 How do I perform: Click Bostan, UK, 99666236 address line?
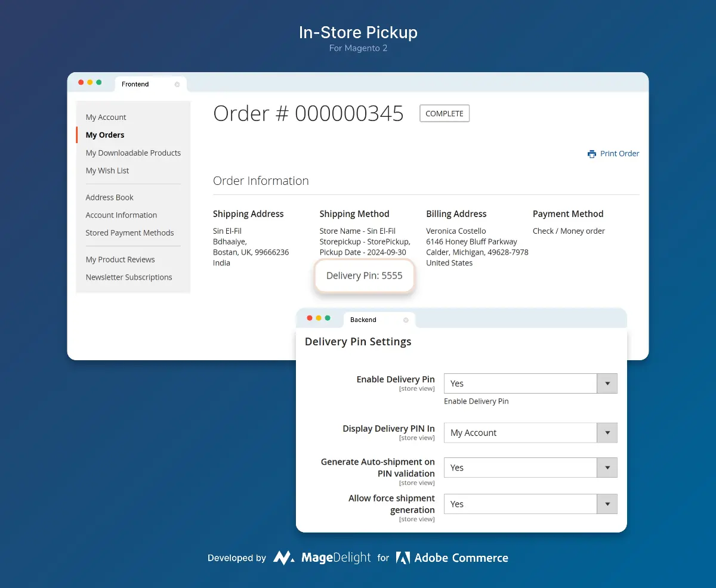(x=251, y=252)
